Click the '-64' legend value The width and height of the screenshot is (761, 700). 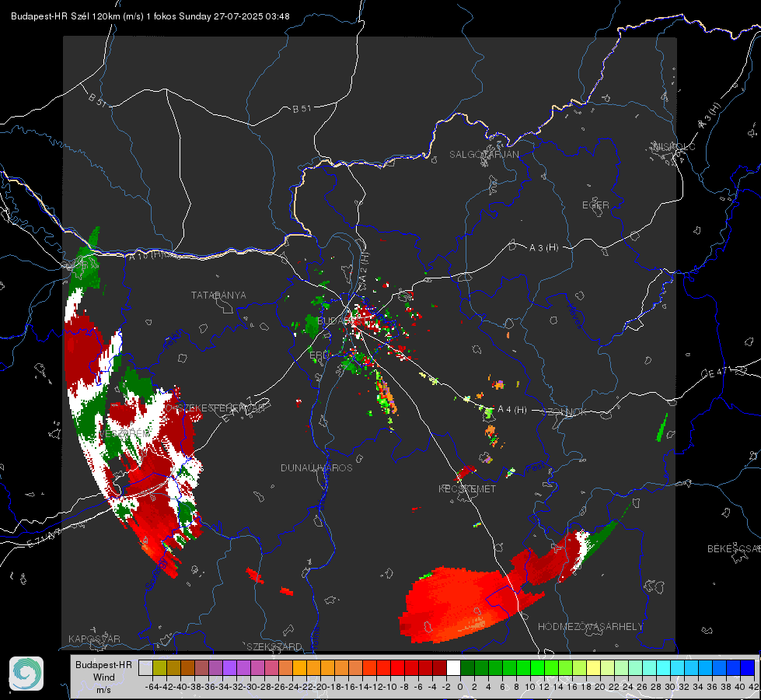coord(152,687)
